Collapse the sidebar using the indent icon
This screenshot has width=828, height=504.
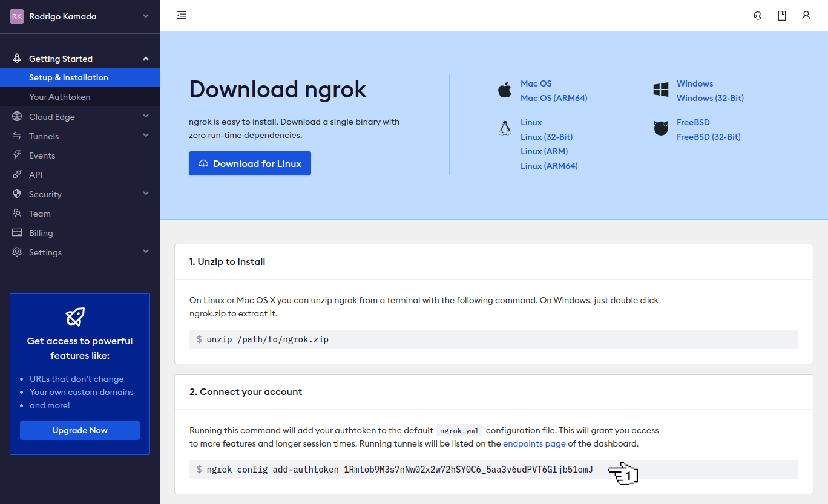pyautogui.click(x=181, y=15)
